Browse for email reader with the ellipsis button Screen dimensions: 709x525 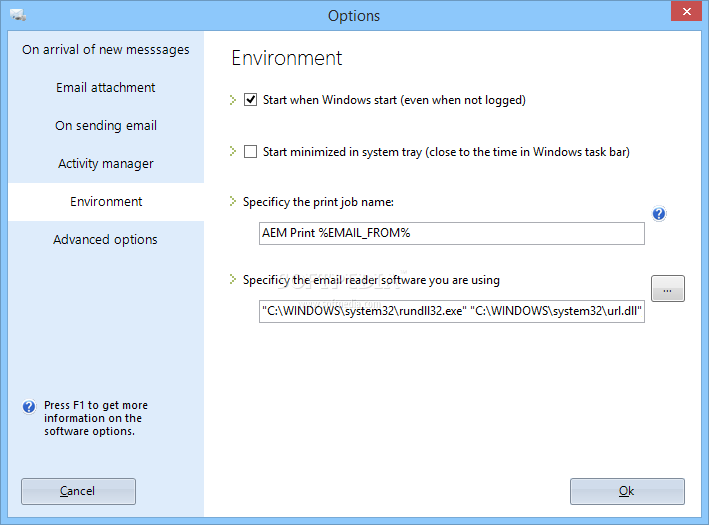tap(667, 289)
